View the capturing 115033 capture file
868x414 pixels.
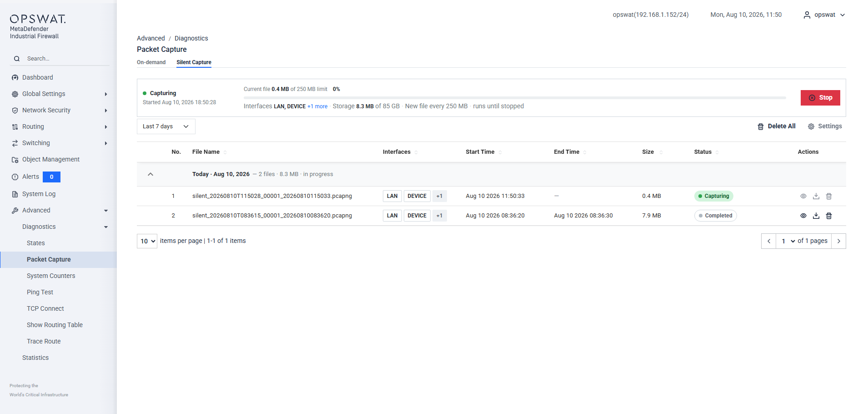(x=803, y=196)
